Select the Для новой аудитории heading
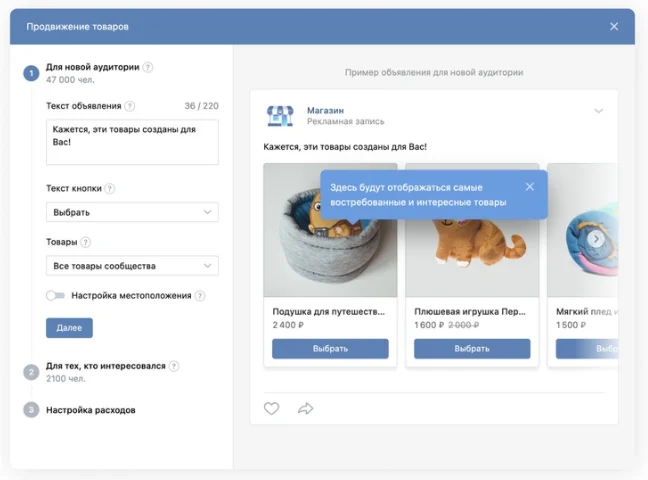The width and height of the screenshot is (648, 480). coord(93,67)
